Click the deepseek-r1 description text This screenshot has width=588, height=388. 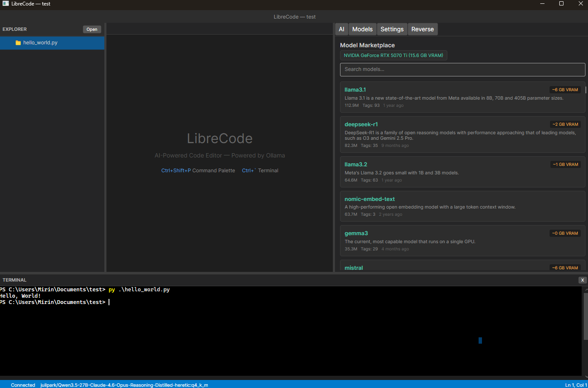click(460, 135)
